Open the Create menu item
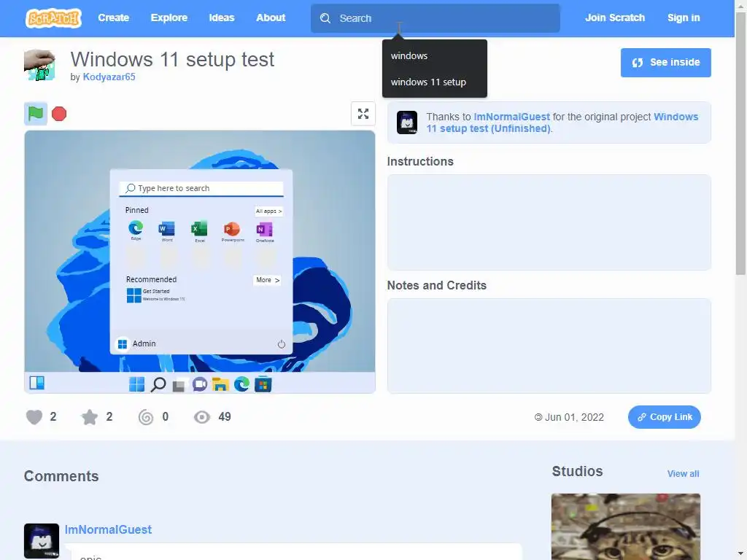 [113, 17]
